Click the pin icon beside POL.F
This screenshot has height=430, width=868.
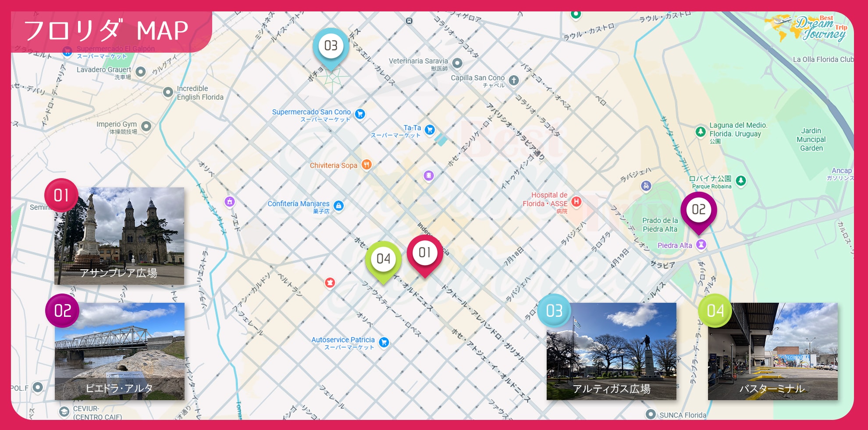[x=38, y=387]
